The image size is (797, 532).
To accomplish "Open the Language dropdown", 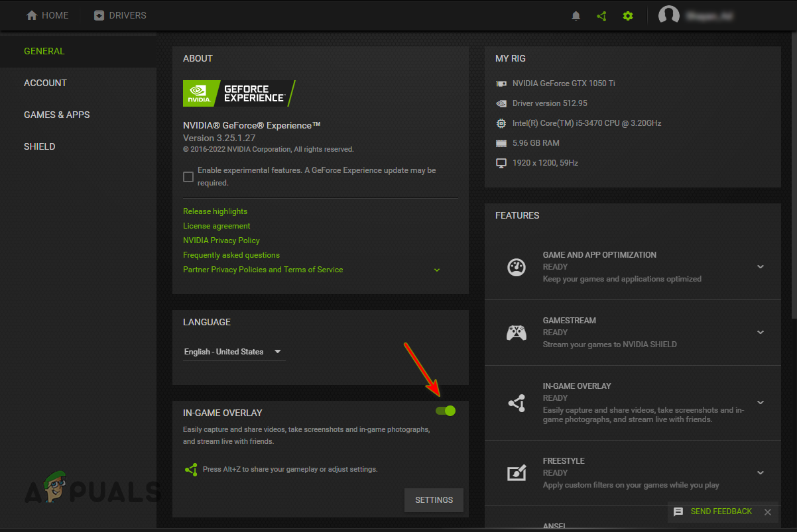I will coord(233,352).
